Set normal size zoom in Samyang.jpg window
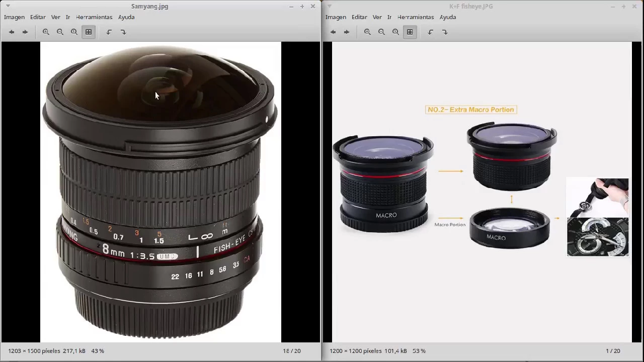Viewport: 644px width, 362px height. pyautogui.click(x=74, y=32)
